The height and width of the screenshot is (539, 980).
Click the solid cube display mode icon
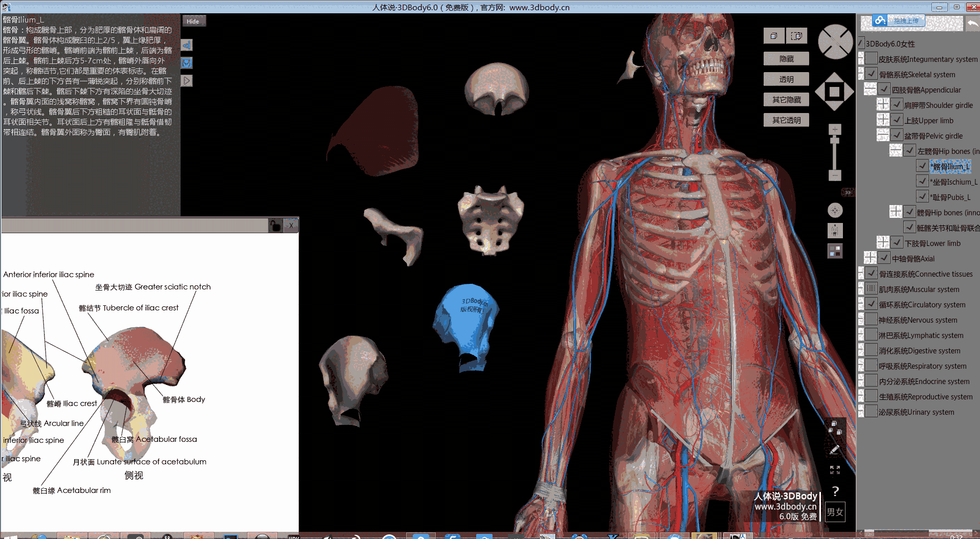774,36
